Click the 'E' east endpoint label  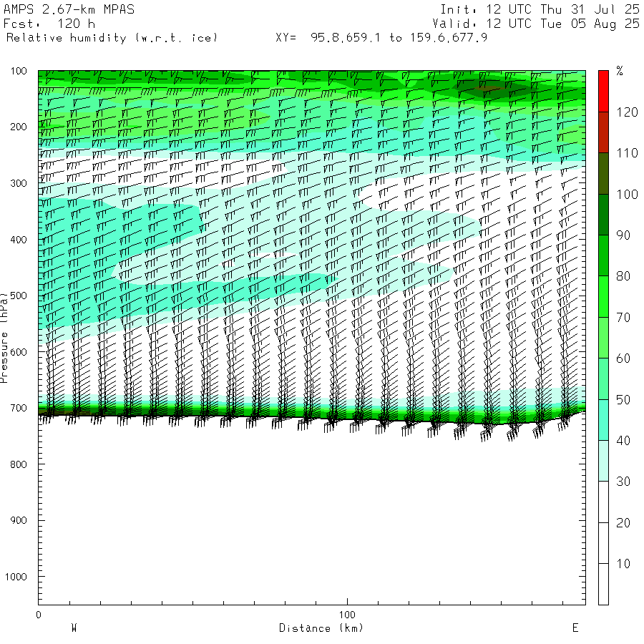[x=575, y=628]
